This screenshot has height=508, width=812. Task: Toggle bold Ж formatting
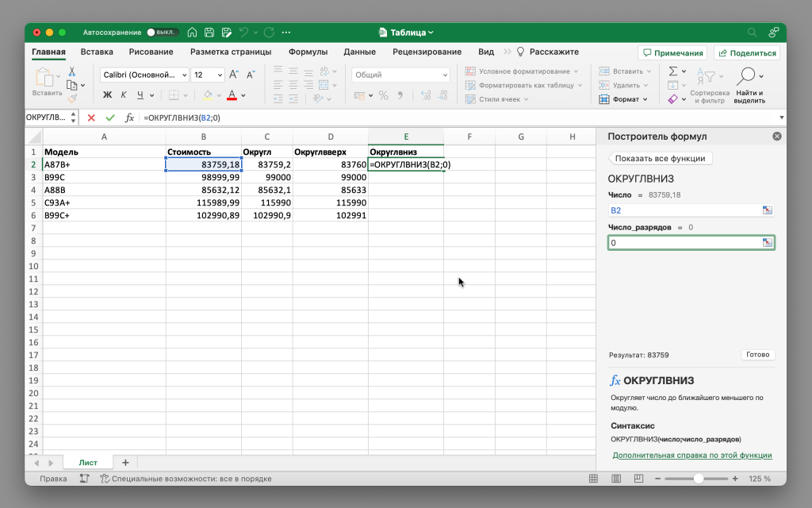click(107, 95)
